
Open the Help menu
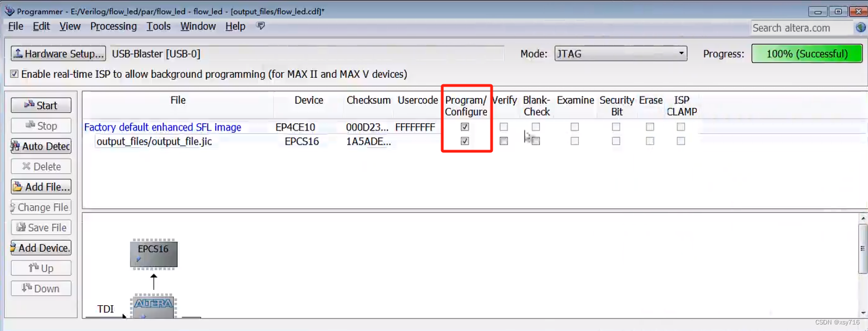[x=235, y=26]
